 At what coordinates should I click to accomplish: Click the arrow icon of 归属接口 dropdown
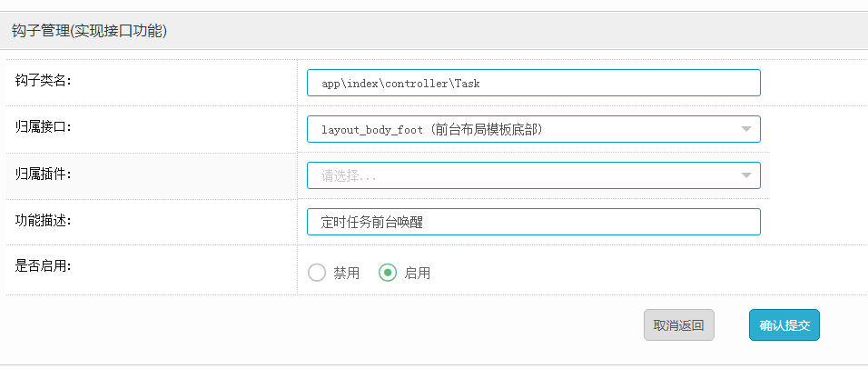click(x=746, y=129)
